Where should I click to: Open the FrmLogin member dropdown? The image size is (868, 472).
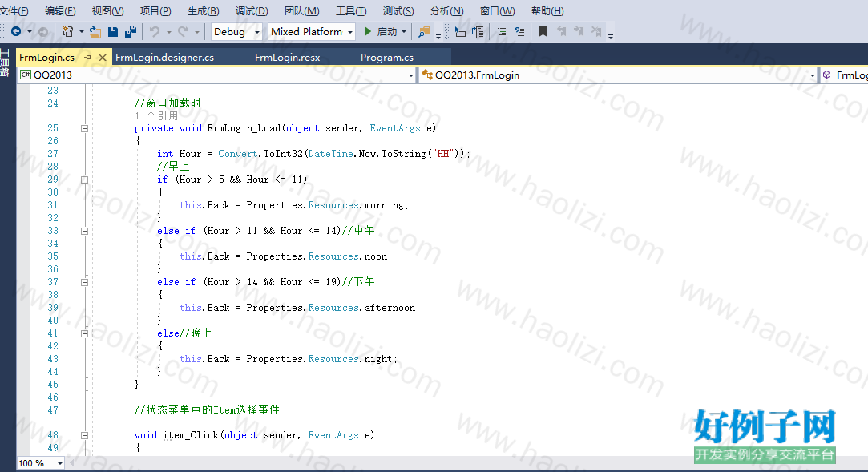[844, 75]
